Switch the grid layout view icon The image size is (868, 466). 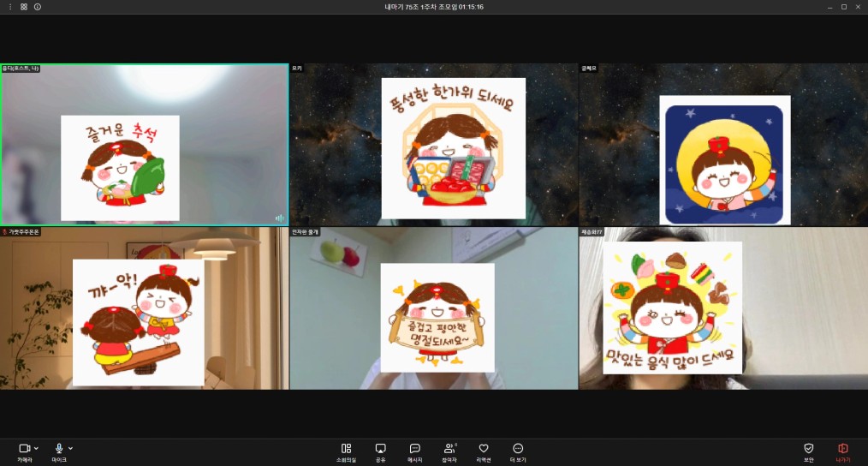[x=23, y=6]
